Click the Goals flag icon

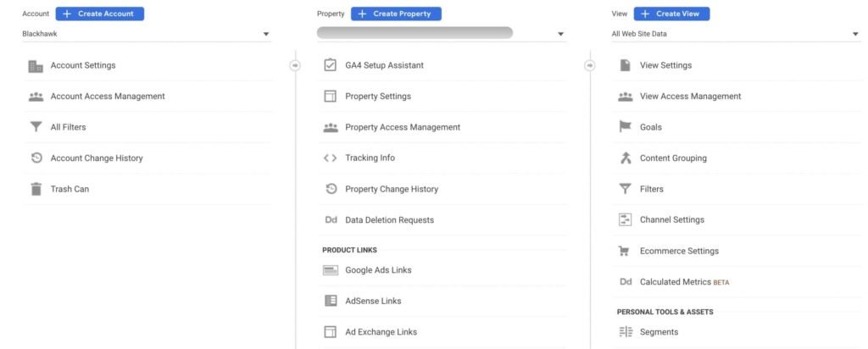[x=625, y=127]
